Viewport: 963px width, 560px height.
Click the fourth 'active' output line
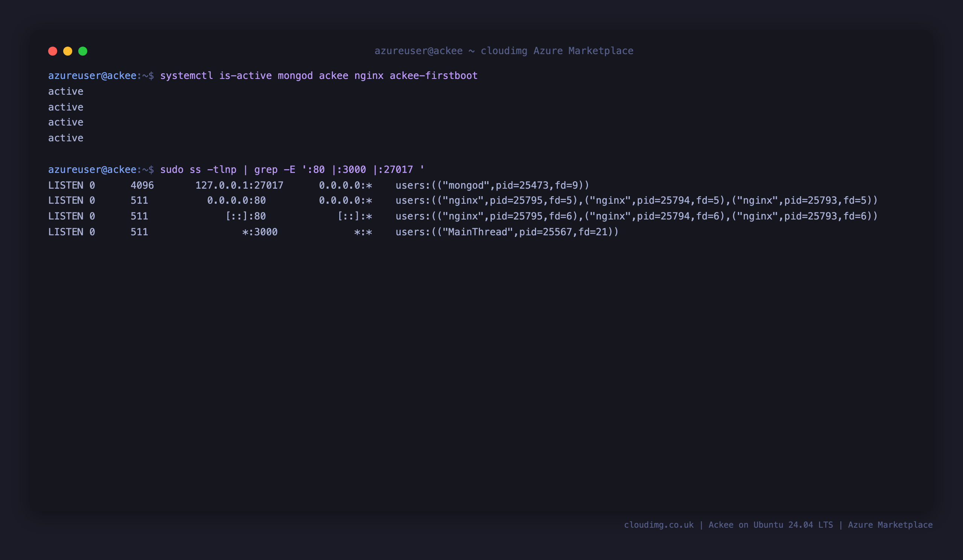[x=66, y=138]
